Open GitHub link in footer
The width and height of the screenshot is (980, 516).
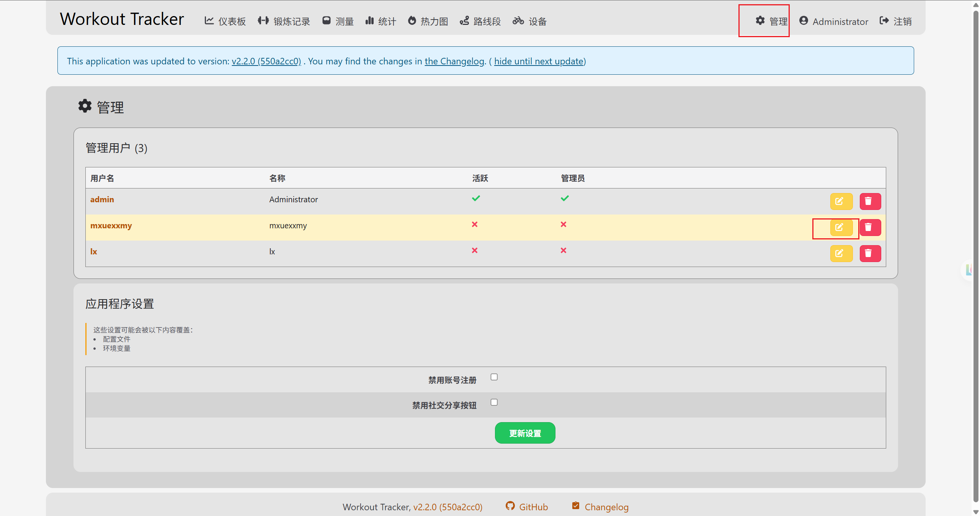pos(527,506)
